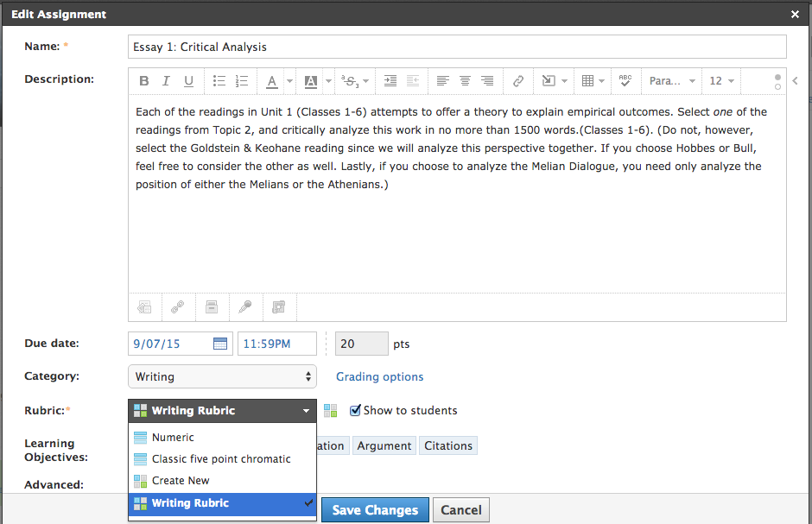The width and height of the screenshot is (812, 524).
Task: Select Numeric from the rubric list
Action: (x=173, y=438)
